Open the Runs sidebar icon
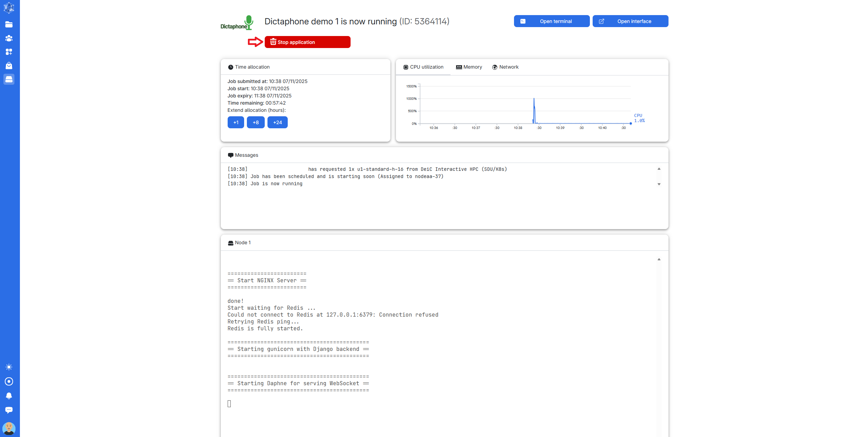868x437 pixels. (x=9, y=79)
